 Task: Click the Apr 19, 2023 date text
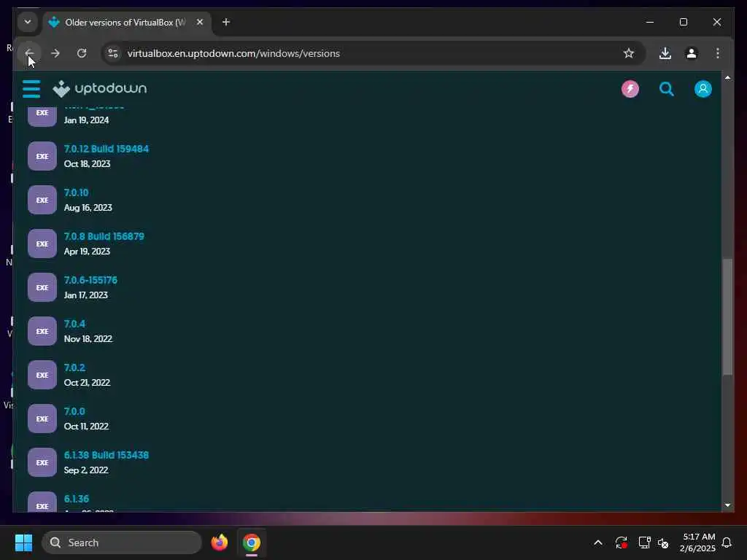click(88, 252)
